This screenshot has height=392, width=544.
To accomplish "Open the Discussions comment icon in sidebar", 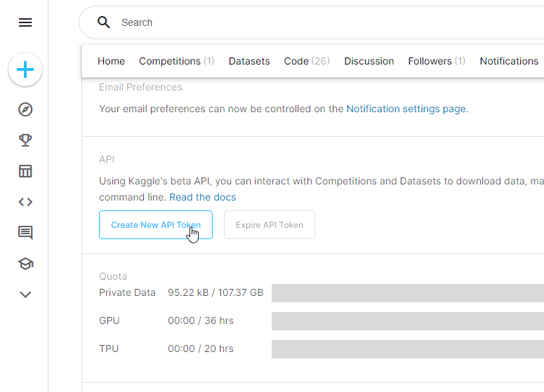I will (x=25, y=233).
